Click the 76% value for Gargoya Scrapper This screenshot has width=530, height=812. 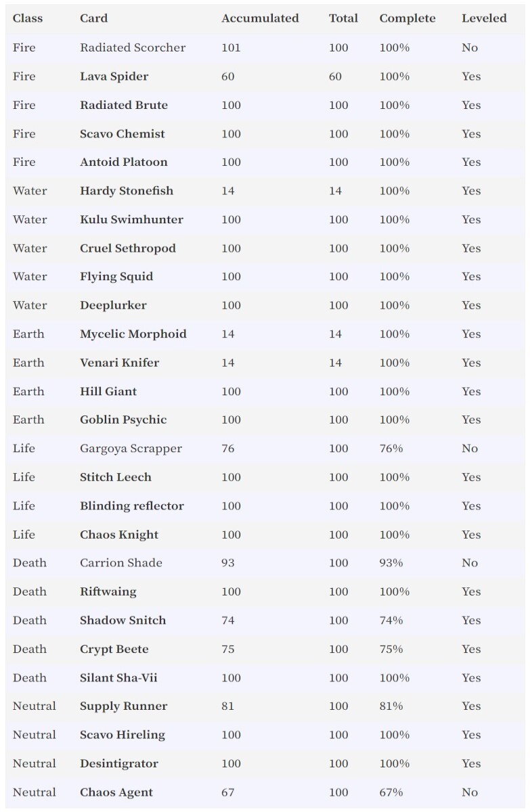coord(391,448)
